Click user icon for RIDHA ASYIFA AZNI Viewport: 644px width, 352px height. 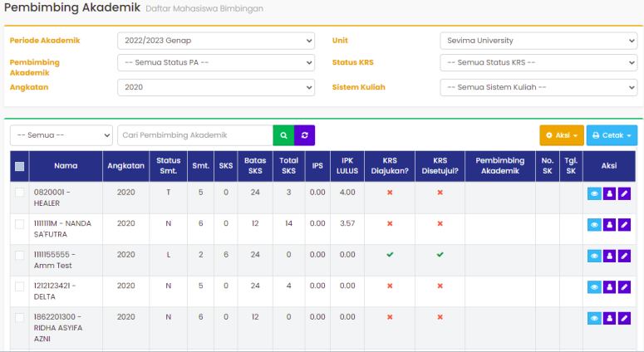(x=609, y=318)
